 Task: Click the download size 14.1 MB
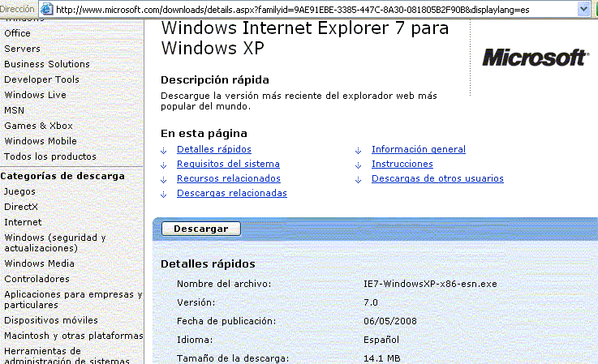pyautogui.click(x=381, y=358)
